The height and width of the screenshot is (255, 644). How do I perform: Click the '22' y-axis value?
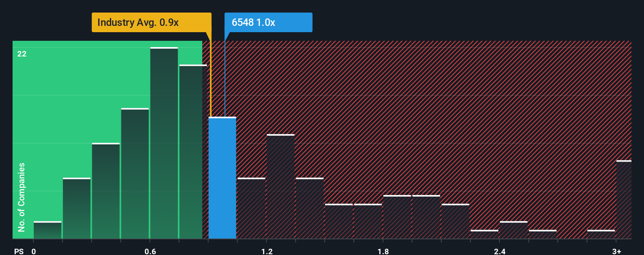[x=22, y=54]
